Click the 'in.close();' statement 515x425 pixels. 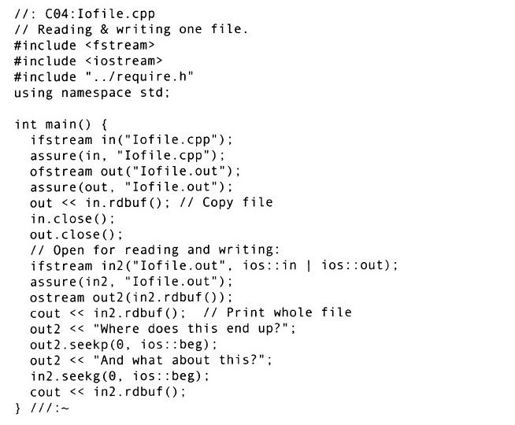point(73,219)
